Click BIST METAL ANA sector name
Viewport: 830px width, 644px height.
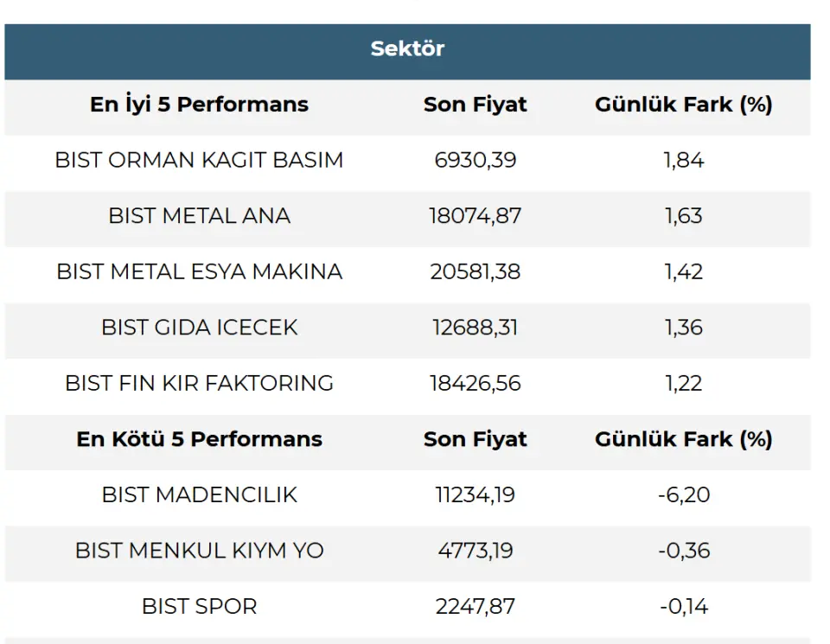pos(199,215)
